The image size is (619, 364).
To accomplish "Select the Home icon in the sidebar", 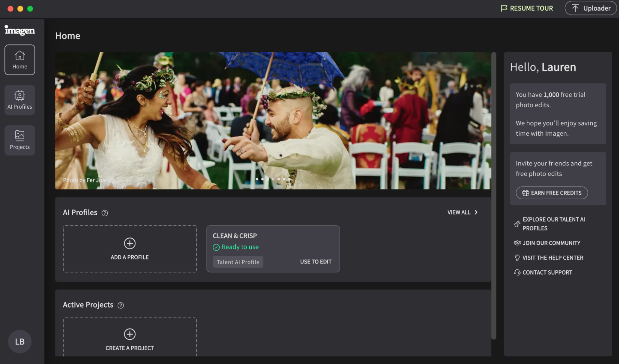I will (x=19, y=55).
